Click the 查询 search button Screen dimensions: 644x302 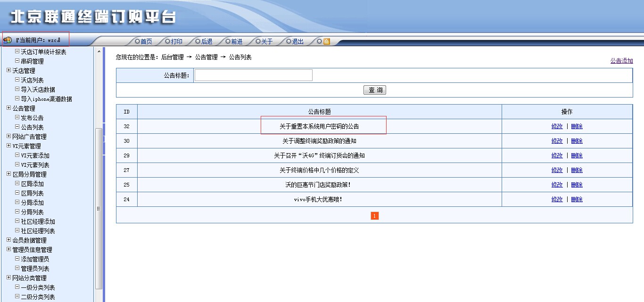tap(375, 90)
